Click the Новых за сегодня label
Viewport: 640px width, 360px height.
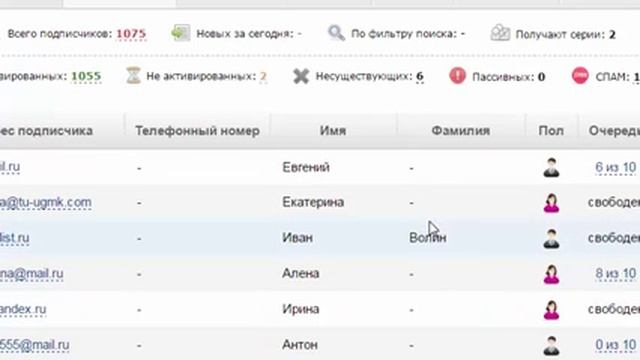245,34
